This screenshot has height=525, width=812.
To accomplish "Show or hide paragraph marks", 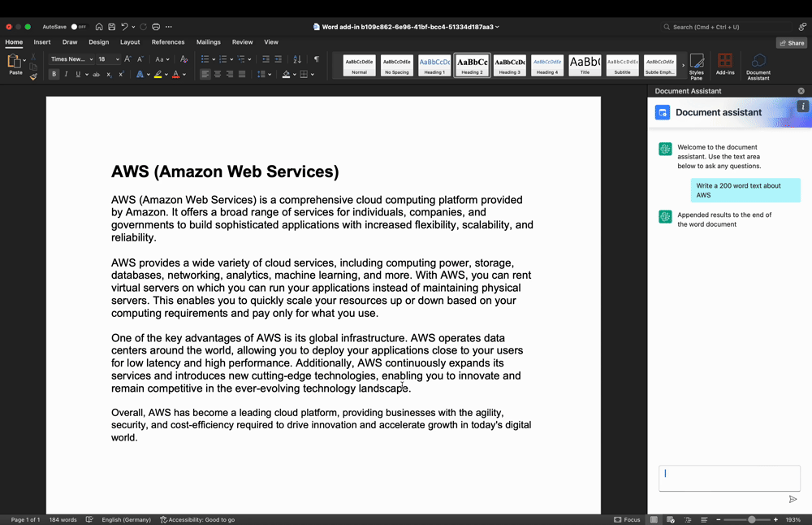I will [317, 59].
